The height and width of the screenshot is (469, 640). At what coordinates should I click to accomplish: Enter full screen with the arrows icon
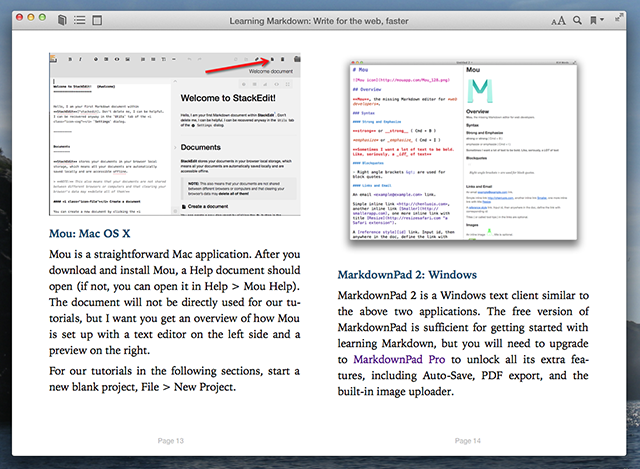point(619,18)
